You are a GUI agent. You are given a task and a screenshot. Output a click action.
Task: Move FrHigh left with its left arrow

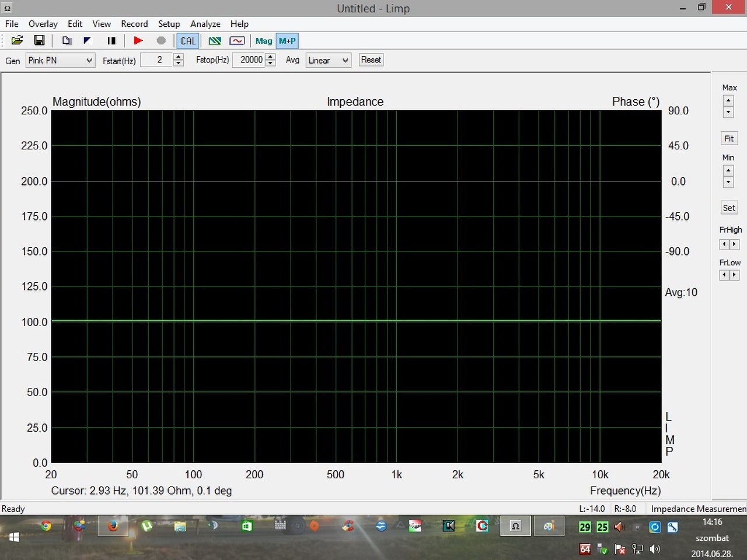(x=724, y=244)
